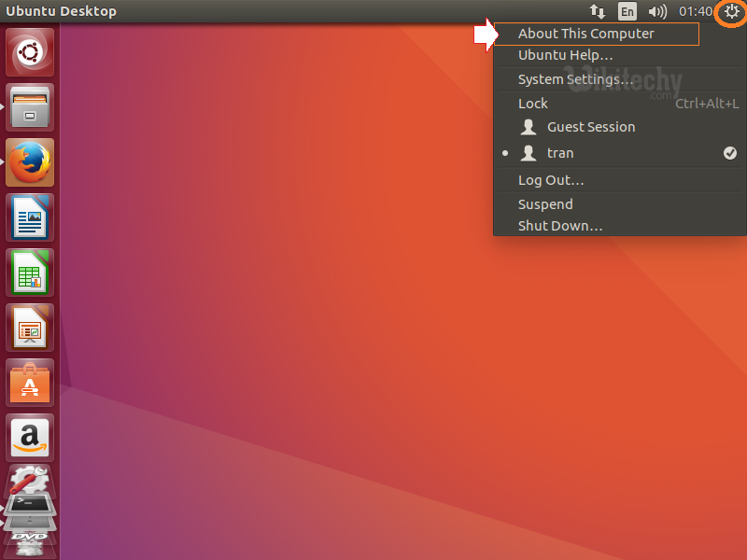The height and width of the screenshot is (560, 747).
Task: Open the Ubuntu Dash search launcher
Action: (x=31, y=53)
